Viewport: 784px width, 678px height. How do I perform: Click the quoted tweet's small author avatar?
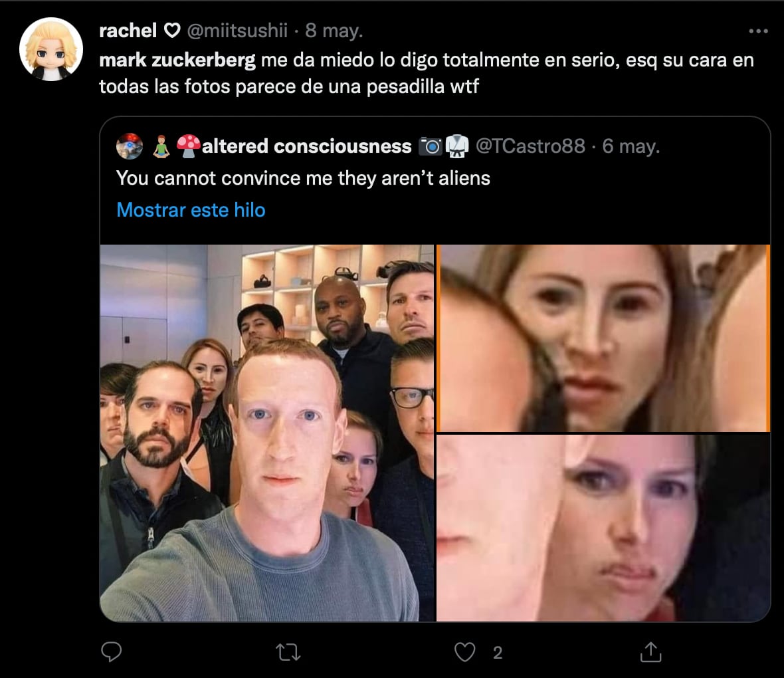click(129, 146)
